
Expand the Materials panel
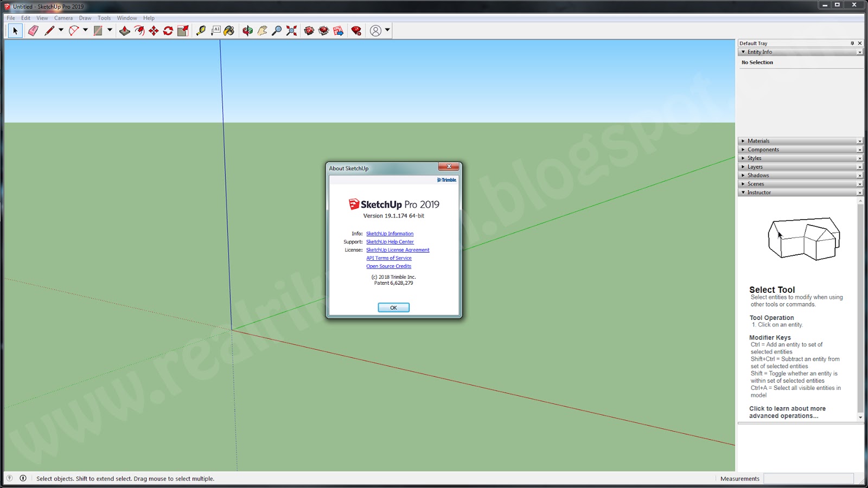tap(743, 140)
